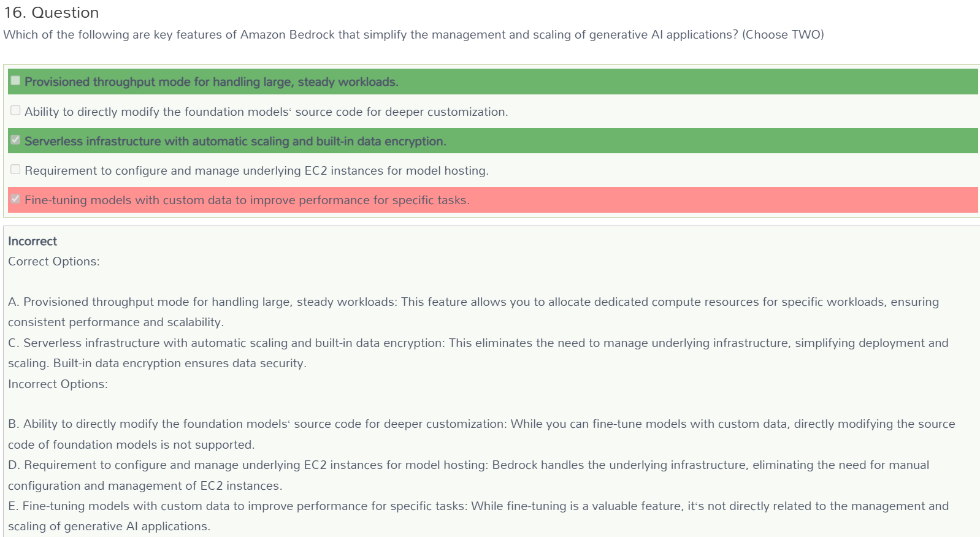
Task: Click explanation A about provisioned throughput
Action: point(473,312)
